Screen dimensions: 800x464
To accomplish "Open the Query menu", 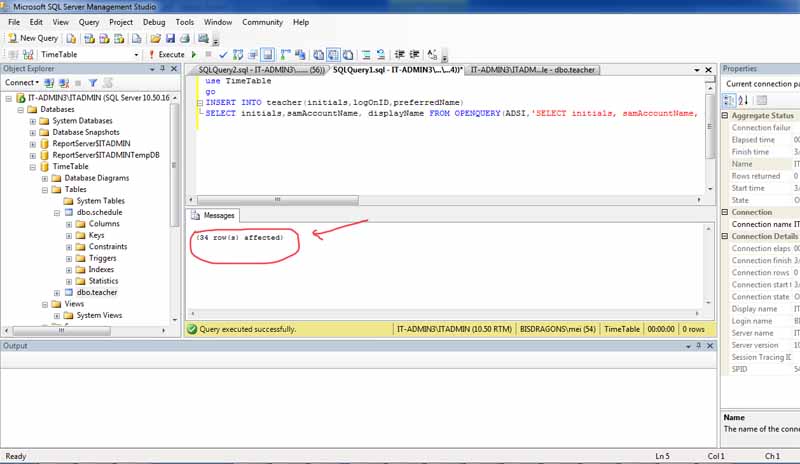I will pos(89,22).
